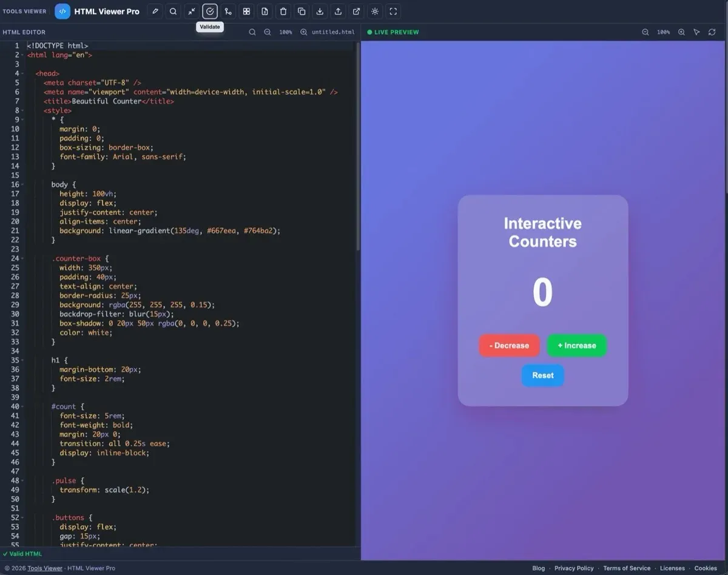Click the counter value 0 in preview
The image size is (728, 575).
[x=543, y=292]
